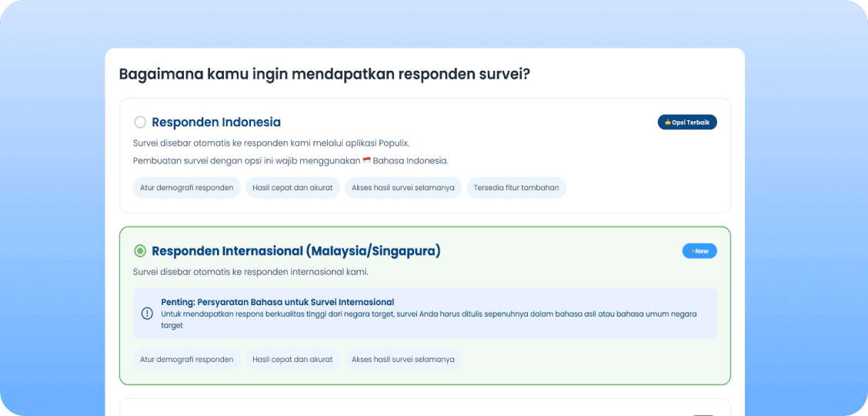Click the Responden Internasional (Malaysia/Singapura) title text
The width and height of the screenshot is (868, 416).
tap(296, 251)
